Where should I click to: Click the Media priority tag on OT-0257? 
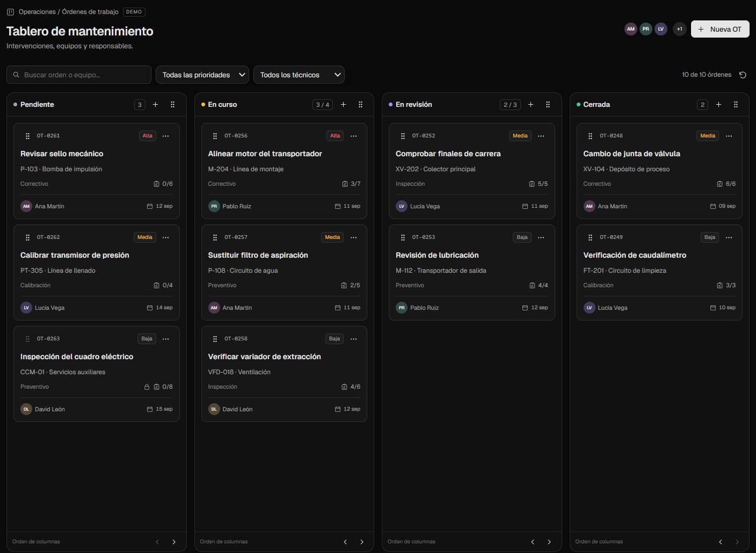[x=332, y=237]
